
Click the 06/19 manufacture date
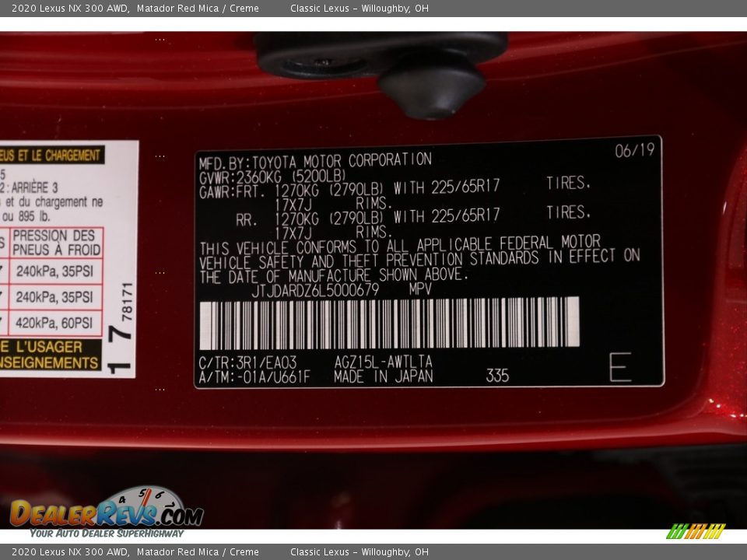click(634, 151)
